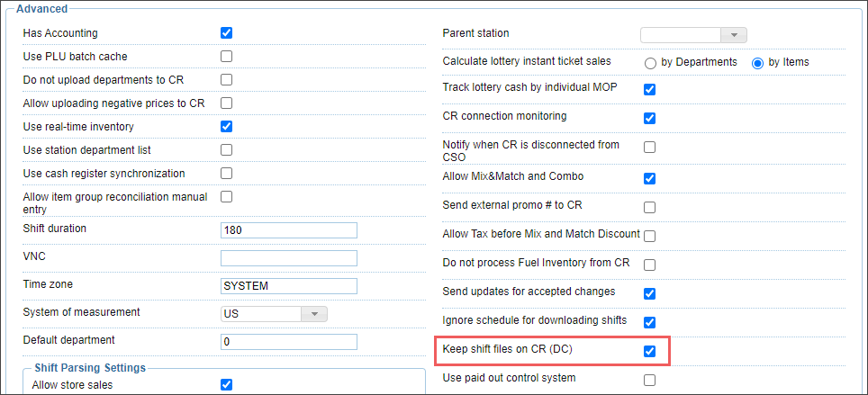Select lottery calculation by Departments

coord(650,63)
